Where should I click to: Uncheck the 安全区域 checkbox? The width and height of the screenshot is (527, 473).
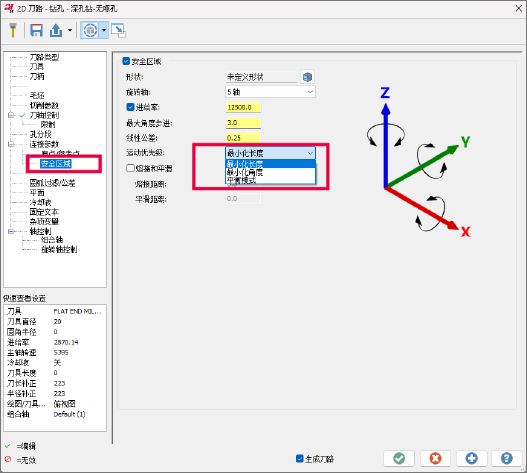[126, 61]
